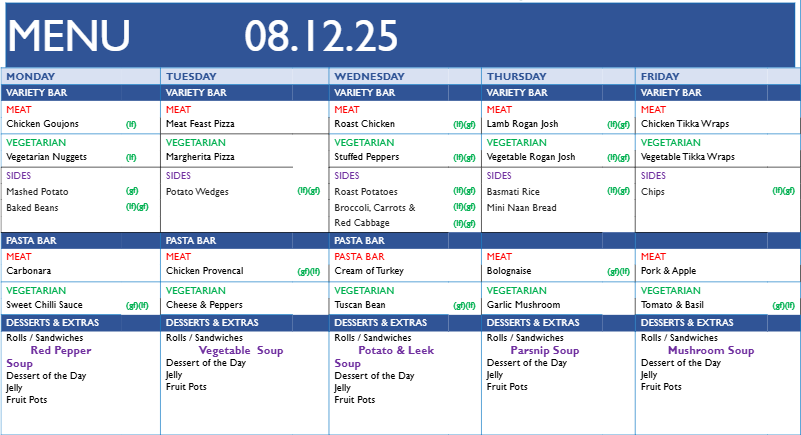801x435 pixels.
Task: Click the Chicken Provencal pasta item
Action: [x=208, y=271]
